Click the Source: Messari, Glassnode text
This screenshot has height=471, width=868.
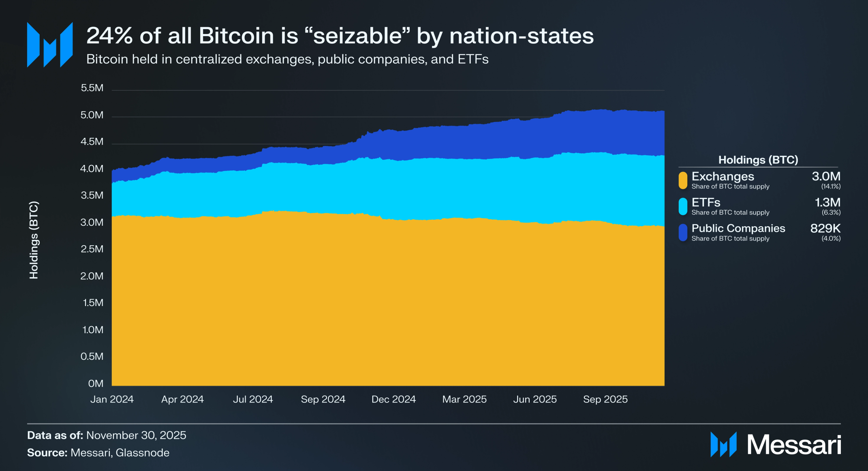98,453
